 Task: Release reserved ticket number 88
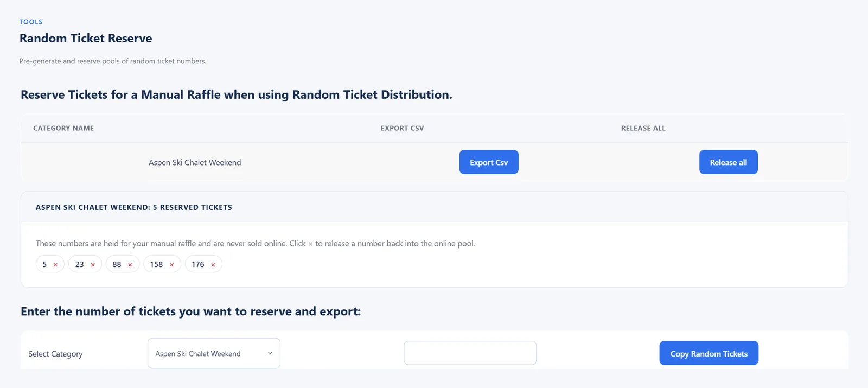pyautogui.click(x=130, y=265)
